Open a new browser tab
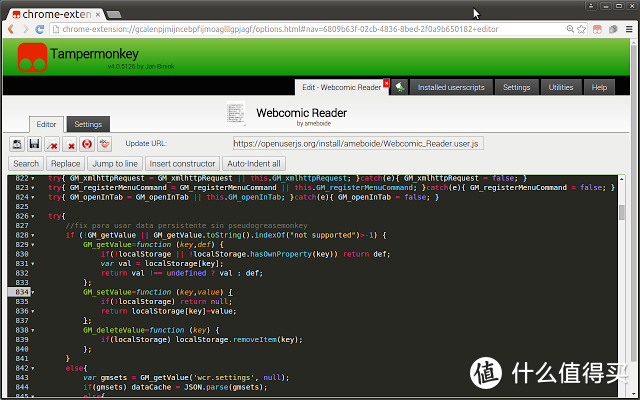The width and height of the screenshot is (640, 400). 113,15
